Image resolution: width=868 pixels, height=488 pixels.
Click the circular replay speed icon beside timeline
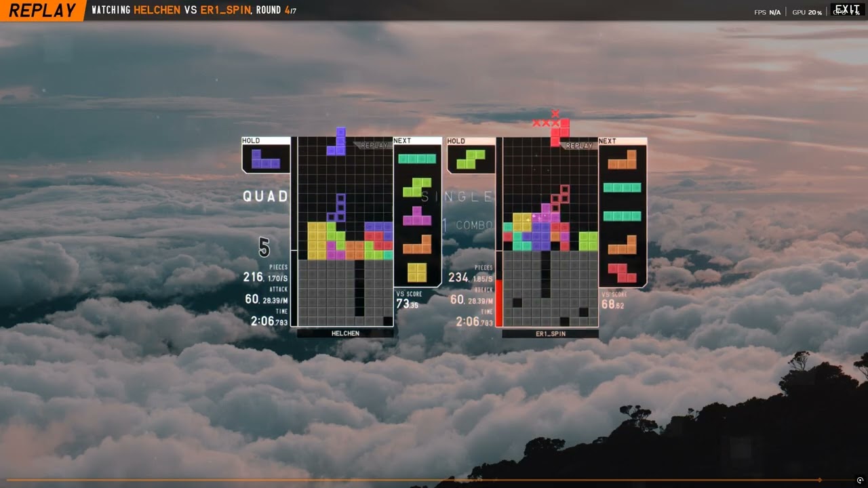[x=860, y=480]
